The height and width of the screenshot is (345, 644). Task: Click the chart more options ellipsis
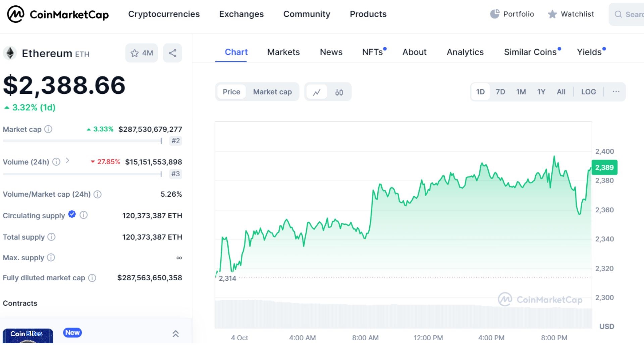click(616, 91)
